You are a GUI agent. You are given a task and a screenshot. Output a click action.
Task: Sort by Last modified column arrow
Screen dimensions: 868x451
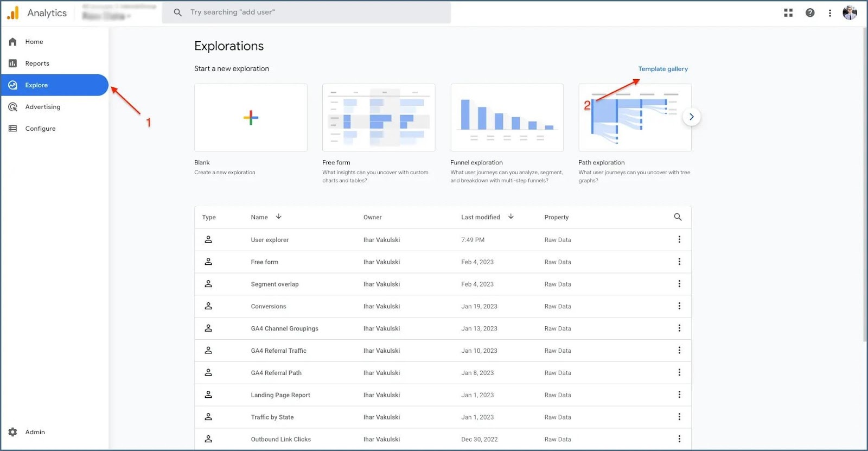tap(511, 217)
